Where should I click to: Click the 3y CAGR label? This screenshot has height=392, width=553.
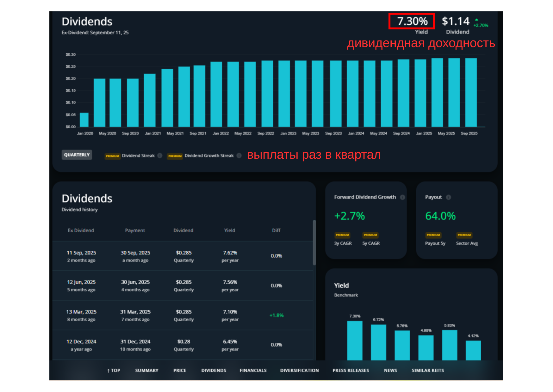[343, 243]
